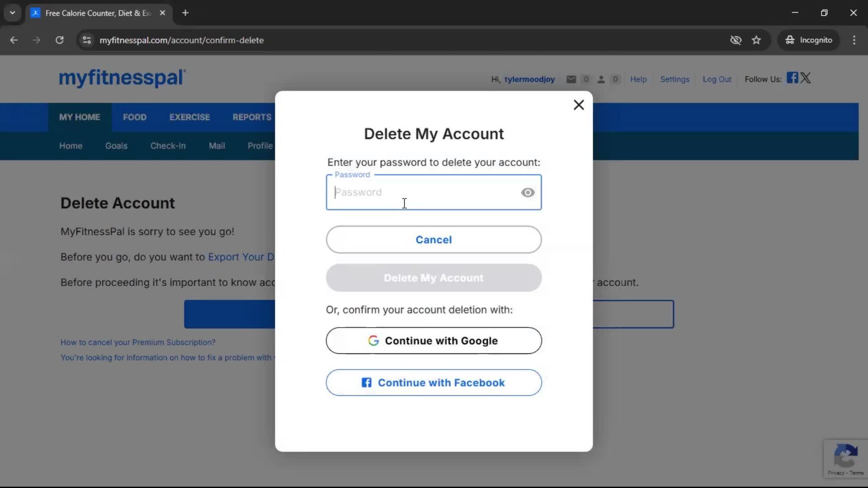Click the Facebook logo in the Continue button
Viewport: 868px width, 488px height.
click(x=366, y=383)
